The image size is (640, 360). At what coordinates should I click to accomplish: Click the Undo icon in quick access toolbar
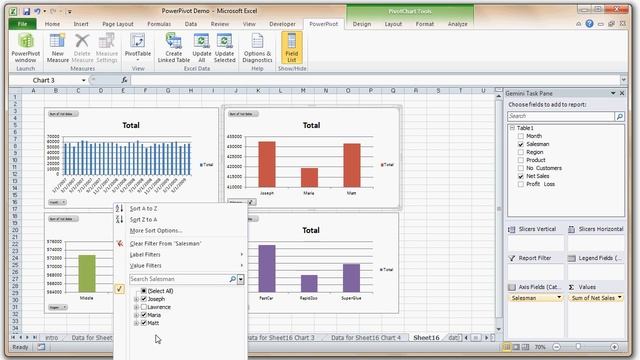coord(37,11)
